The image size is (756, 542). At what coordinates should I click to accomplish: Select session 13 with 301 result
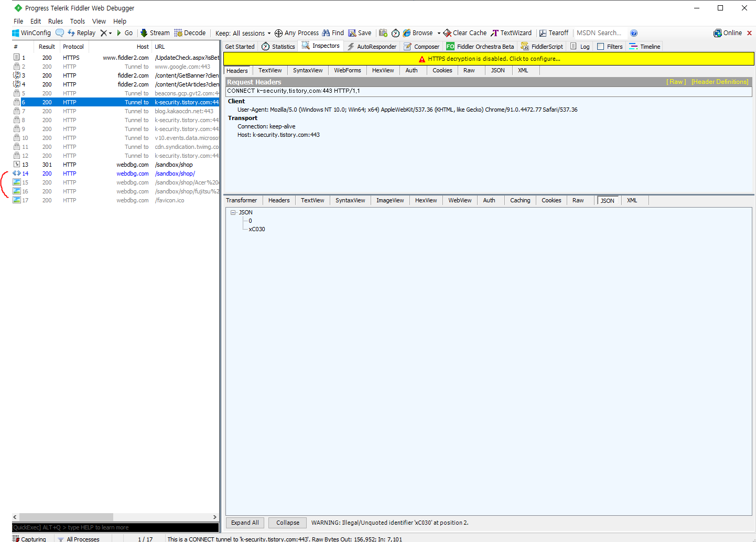point(115,165)
